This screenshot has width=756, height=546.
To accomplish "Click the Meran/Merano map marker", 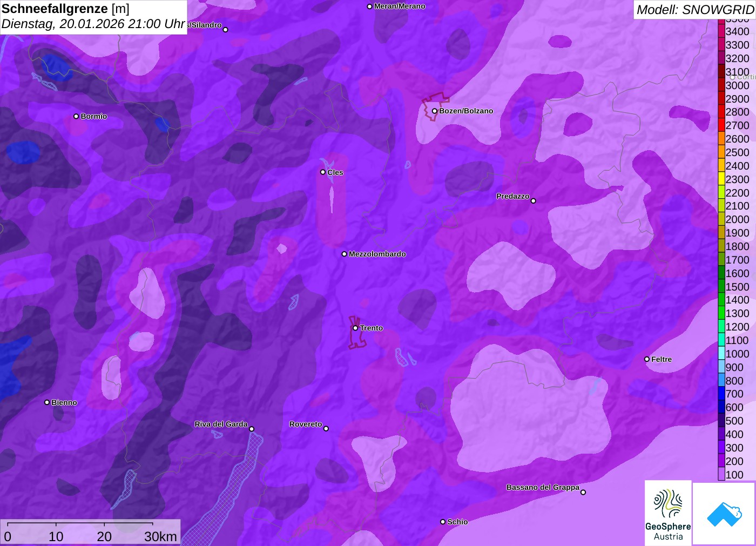I will (369, 6).
